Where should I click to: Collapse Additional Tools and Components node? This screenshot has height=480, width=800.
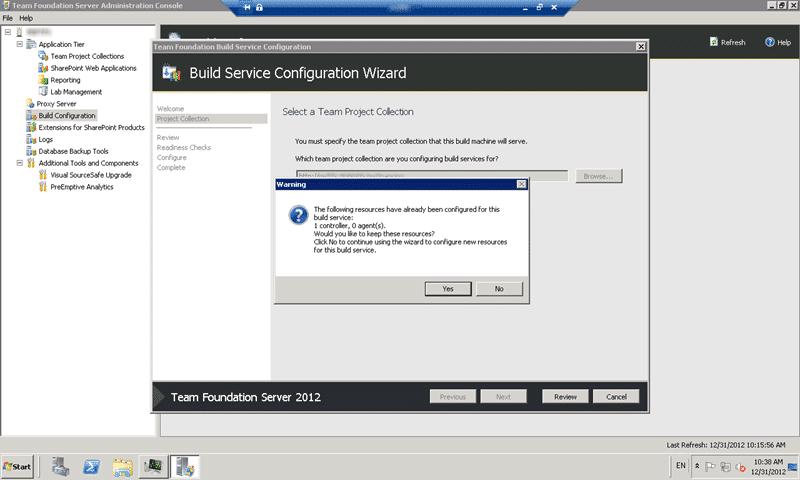click(x=19, y=163)
